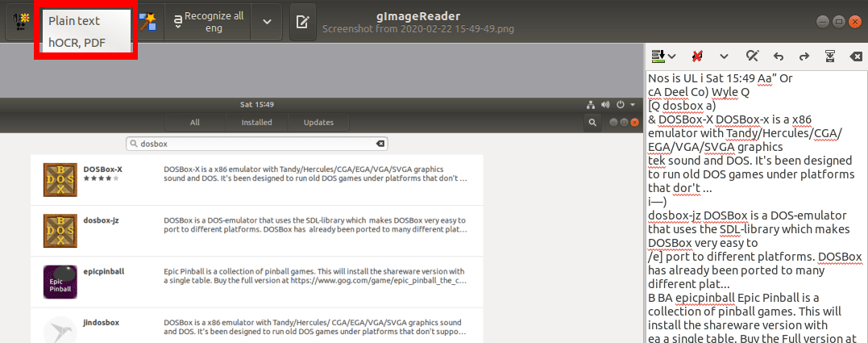Close the gImageReader window

(853, 21)
